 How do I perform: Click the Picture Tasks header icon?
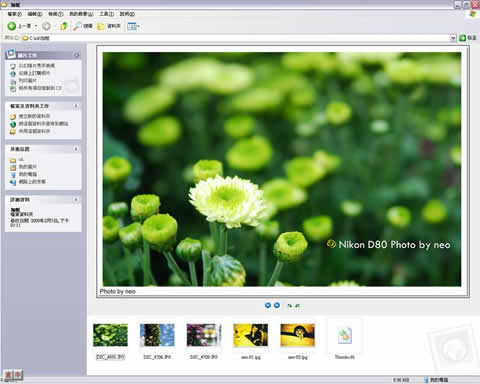(11, 54)
